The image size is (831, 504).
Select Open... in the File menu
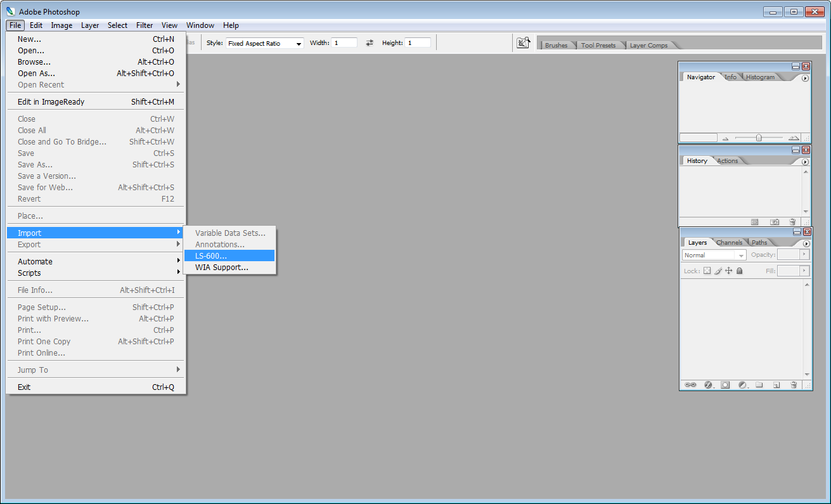(96, 50)
